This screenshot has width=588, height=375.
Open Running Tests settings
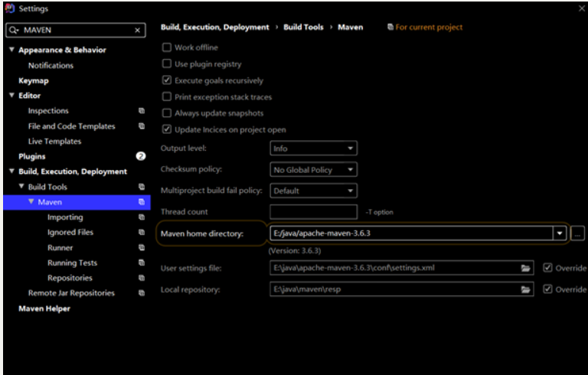(72, 262)
